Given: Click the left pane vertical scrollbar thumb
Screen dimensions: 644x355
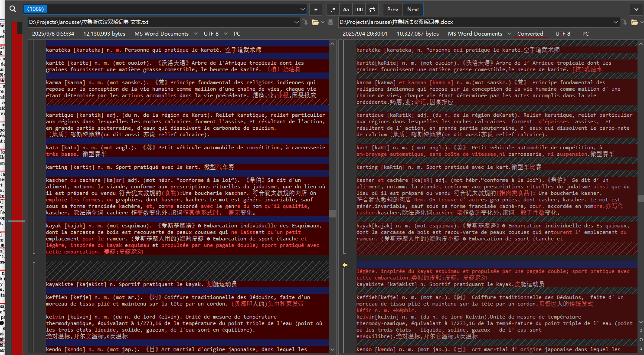Looking at the screenshot, I should [332, 214].
